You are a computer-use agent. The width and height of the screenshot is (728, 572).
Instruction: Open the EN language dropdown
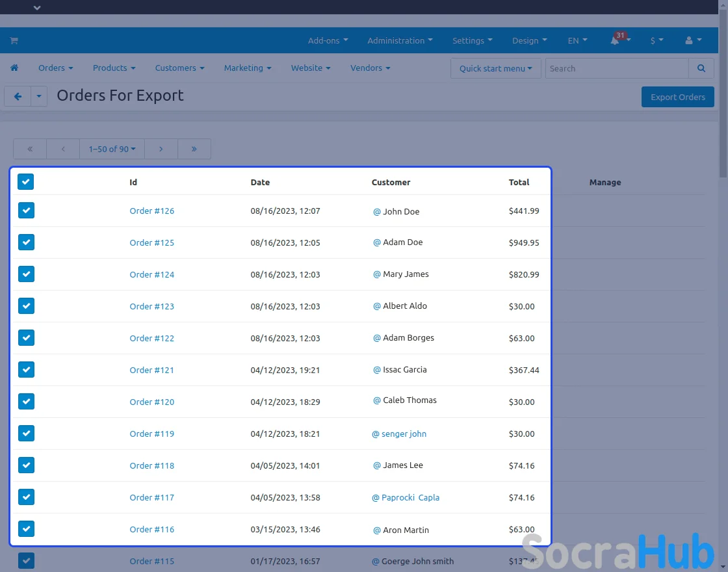pyautogui.click(x=577, y=40)
